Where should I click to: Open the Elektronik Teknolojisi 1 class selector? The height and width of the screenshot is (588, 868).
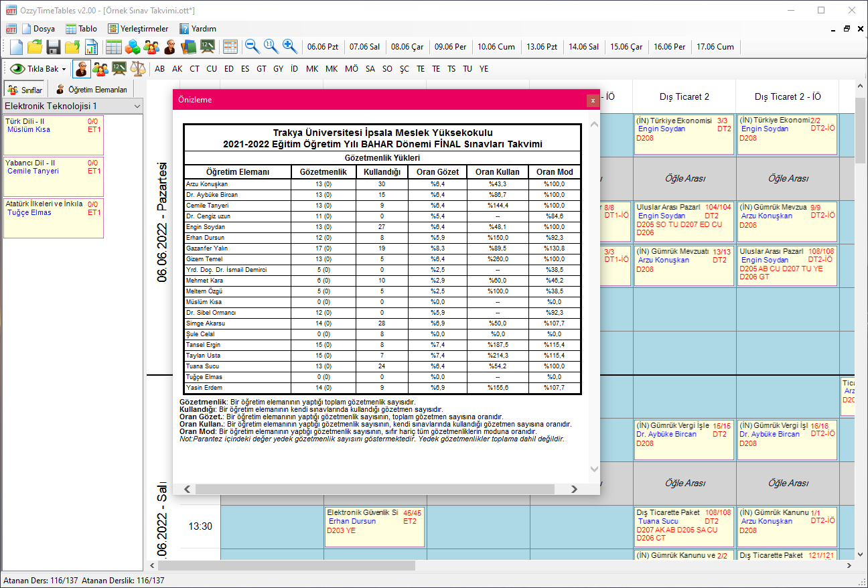pos(70,105)
